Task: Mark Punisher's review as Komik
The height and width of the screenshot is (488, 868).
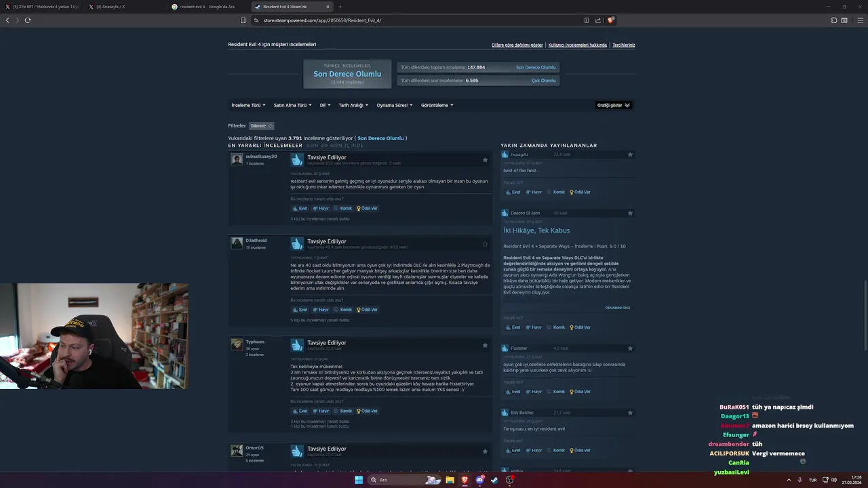Action: point(556,392)
